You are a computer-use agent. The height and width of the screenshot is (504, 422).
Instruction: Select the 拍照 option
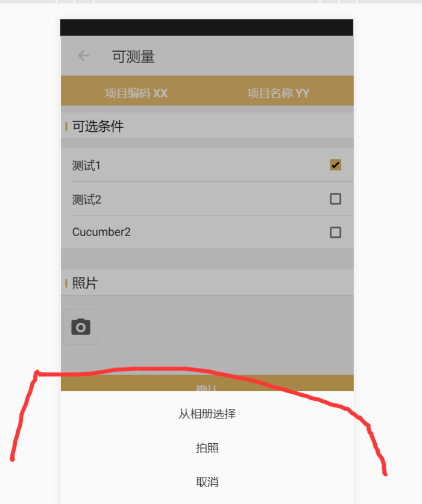coord(207,448)
